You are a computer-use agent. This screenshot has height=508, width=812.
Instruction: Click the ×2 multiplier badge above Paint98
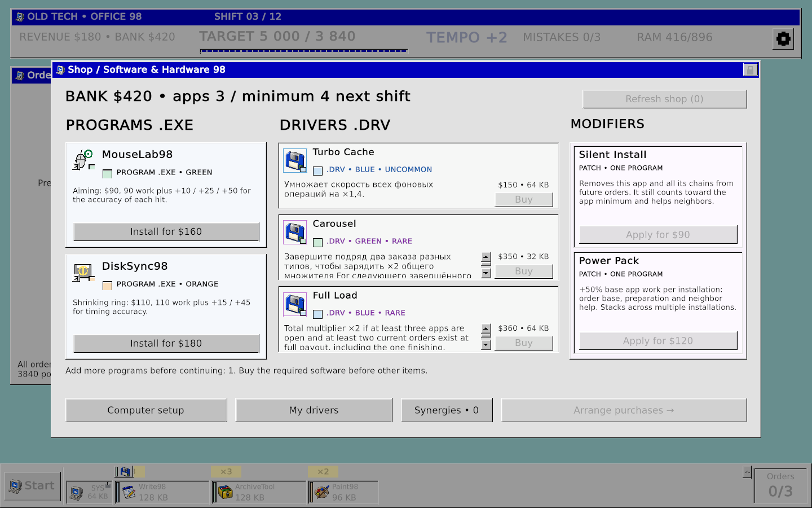coord(323,471)
